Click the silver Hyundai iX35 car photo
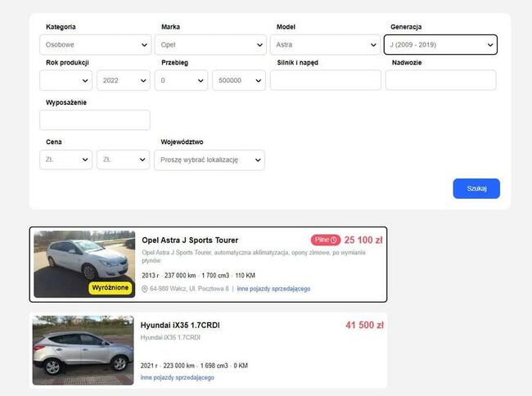Screen dimensions: 532x396 click(83, 349)
